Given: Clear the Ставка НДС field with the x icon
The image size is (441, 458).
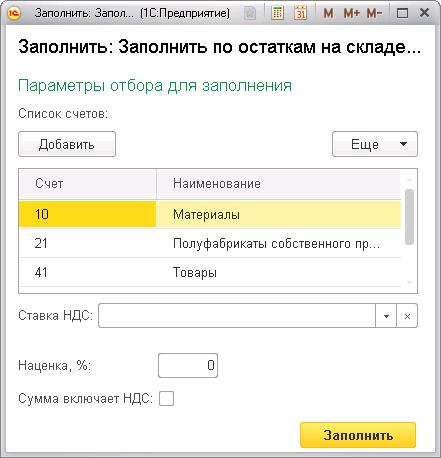Looking at the screenshot, I should coord(407,316).
